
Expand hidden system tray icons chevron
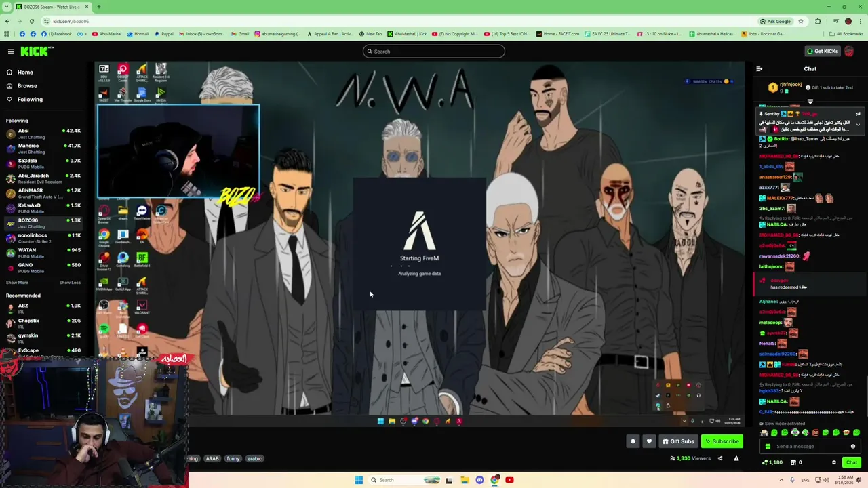pos(781,480)
